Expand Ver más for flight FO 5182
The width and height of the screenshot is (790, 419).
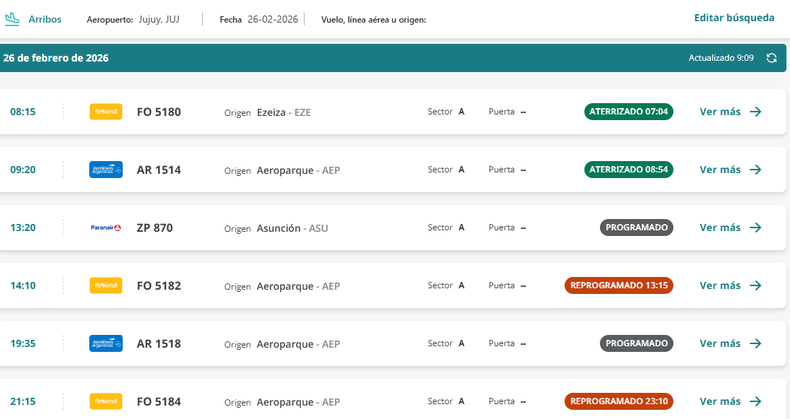click(x=730, y=286)
